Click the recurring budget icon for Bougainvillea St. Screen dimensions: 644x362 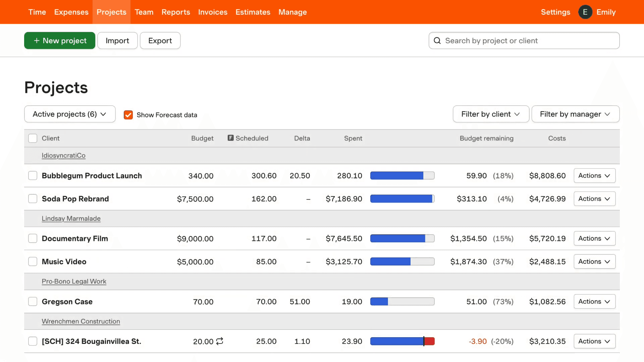coord(220,341)
